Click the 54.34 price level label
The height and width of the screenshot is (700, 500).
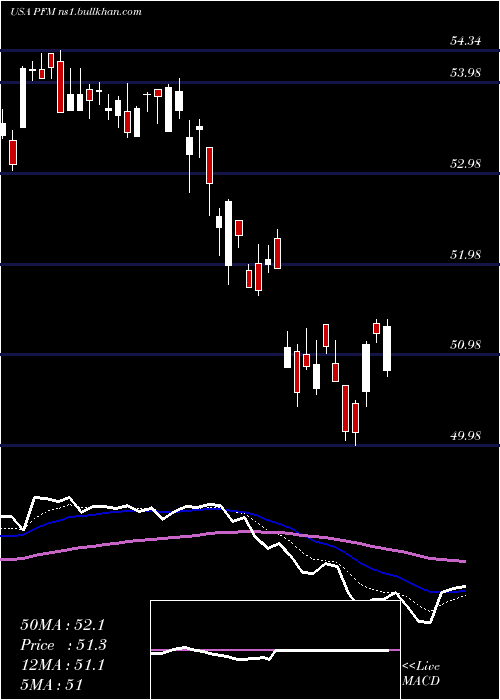click(x=465, y=41)
